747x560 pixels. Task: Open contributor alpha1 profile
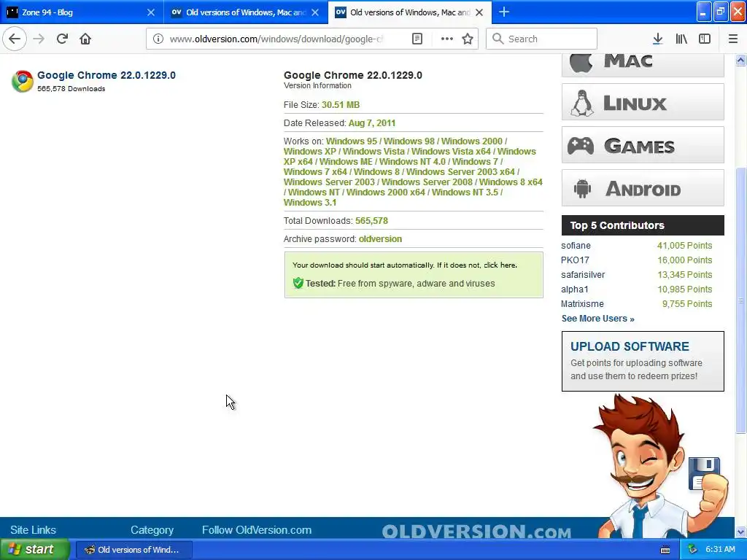[575, 289]
